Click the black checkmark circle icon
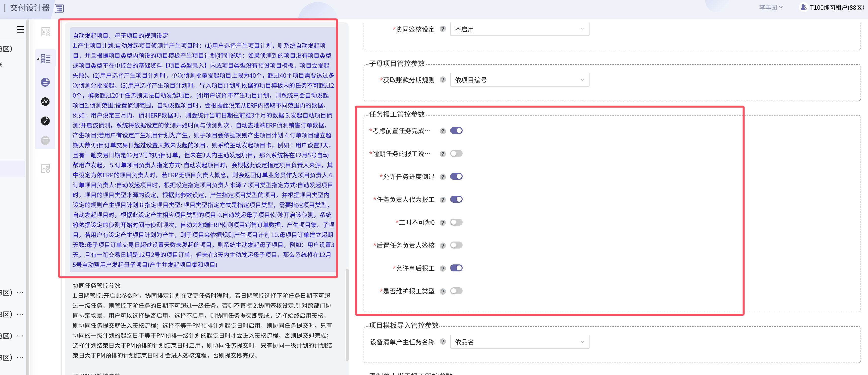Screen dimensions: 868x375 pyautogui.click(x=46, y=121)
